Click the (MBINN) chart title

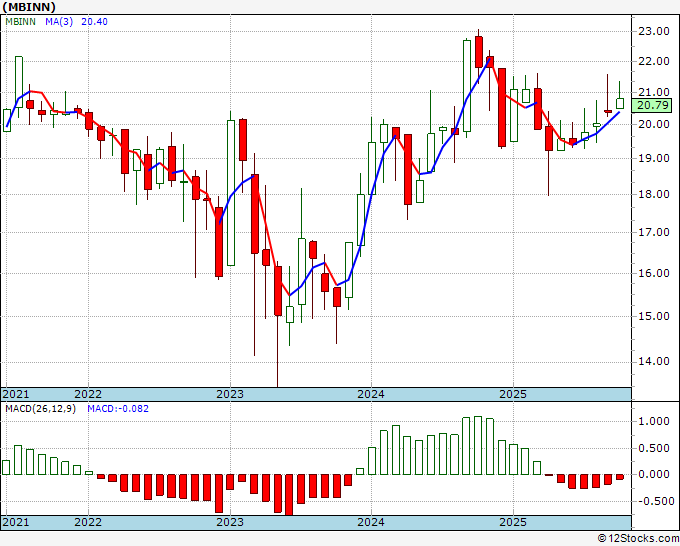(29, 7)
